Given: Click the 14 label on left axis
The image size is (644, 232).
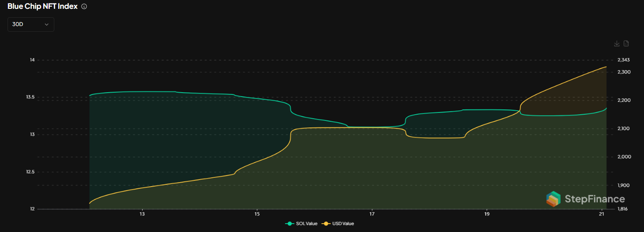Looking at the screenshot, I should pos(32,60).
